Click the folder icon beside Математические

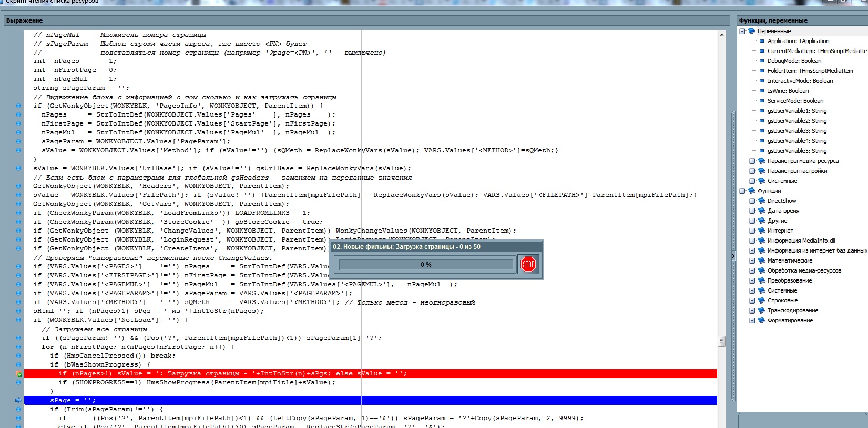761,260
